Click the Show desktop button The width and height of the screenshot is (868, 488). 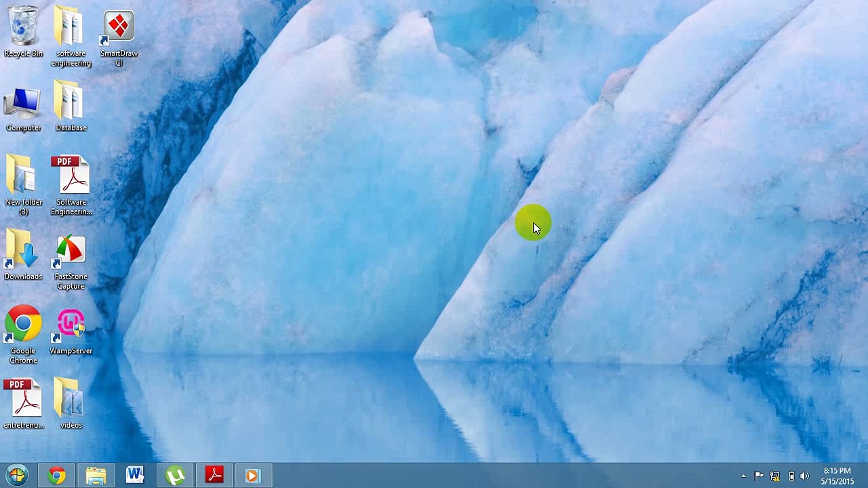point(863,476)
